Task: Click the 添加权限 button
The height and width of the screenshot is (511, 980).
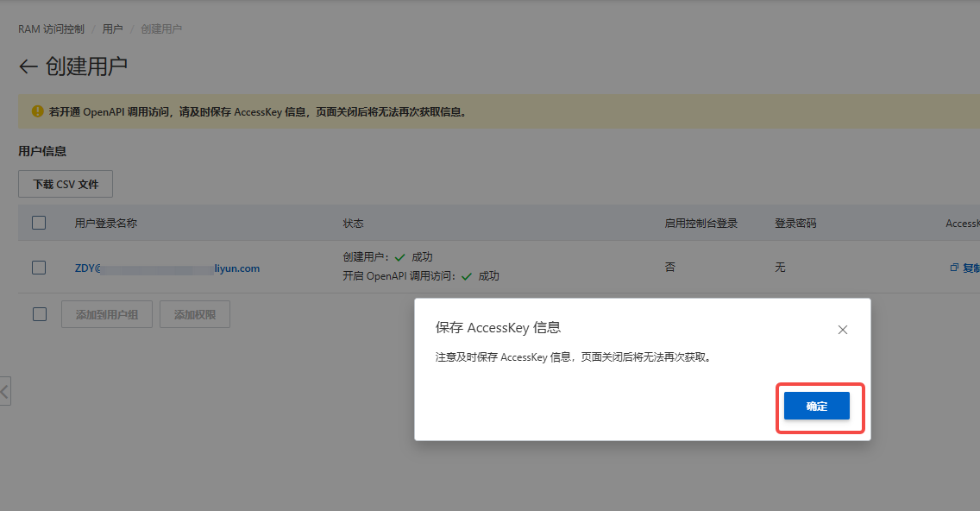Action: (195, 315)
